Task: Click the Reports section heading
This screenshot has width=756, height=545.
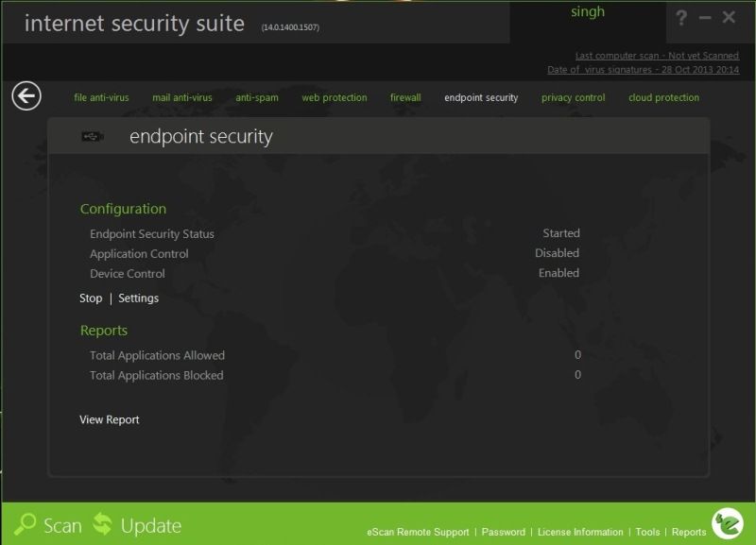Action: click(104, 331)
